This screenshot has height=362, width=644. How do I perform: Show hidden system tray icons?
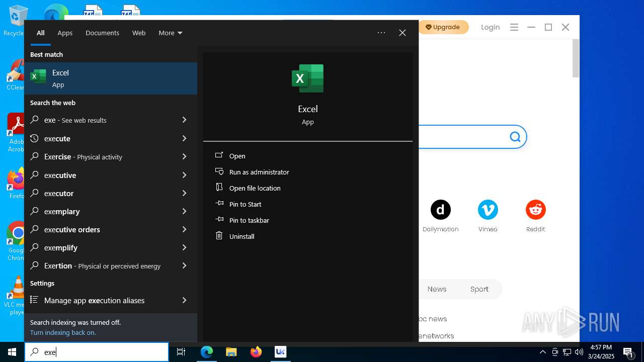pyautogui.click(x=543, y=352)
